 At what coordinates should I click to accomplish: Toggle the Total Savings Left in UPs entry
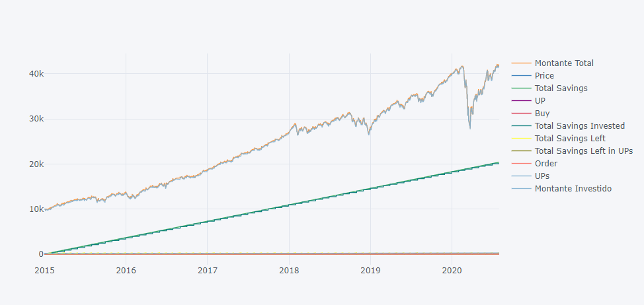[583, 151]
